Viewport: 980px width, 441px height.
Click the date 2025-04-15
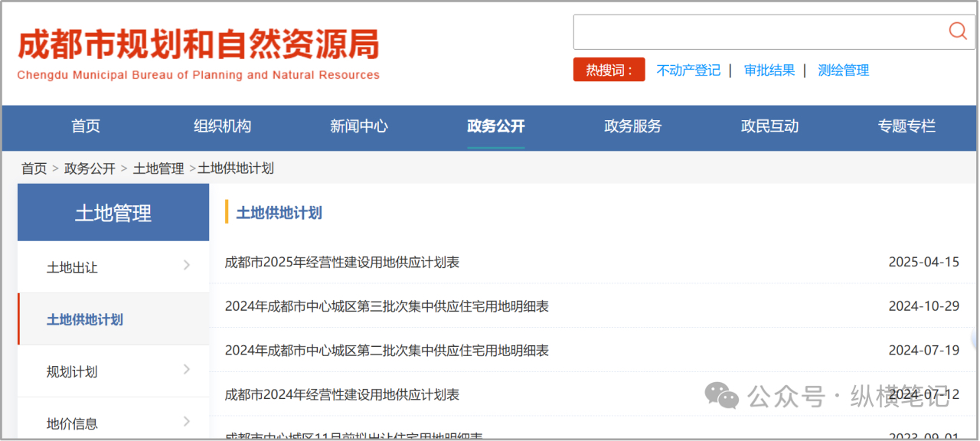[923, 263]
